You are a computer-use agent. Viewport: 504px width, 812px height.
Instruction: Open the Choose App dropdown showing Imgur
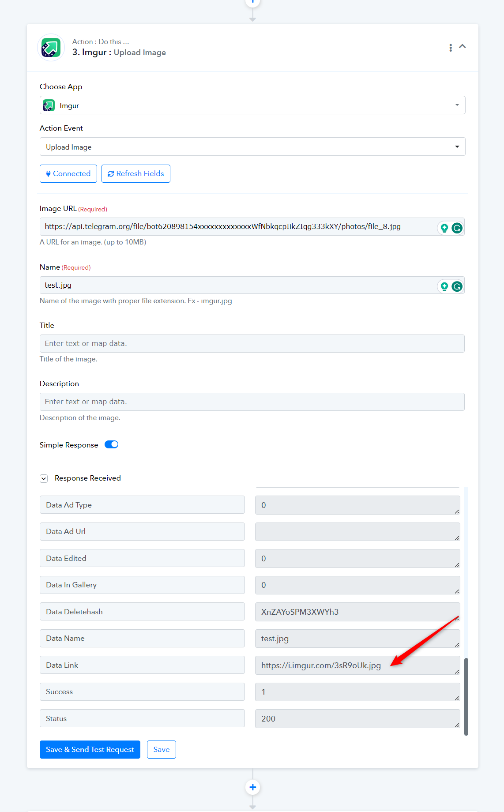[252, 105]
